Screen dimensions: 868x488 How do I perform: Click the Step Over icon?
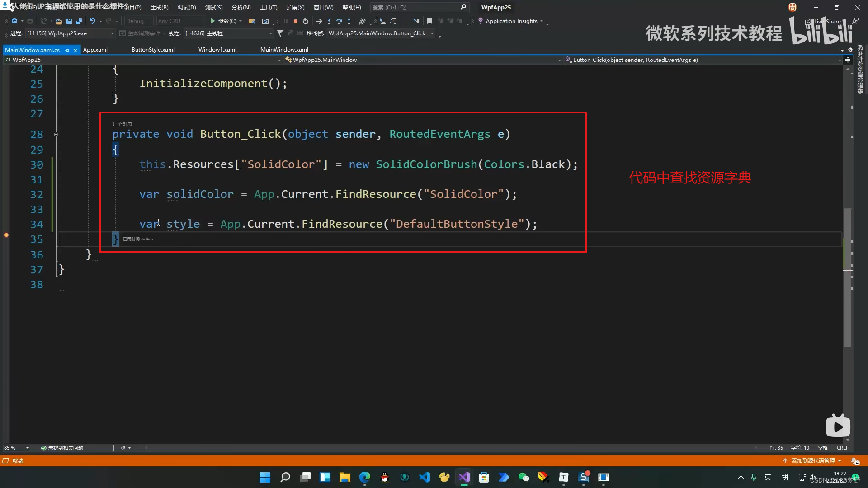339,21
